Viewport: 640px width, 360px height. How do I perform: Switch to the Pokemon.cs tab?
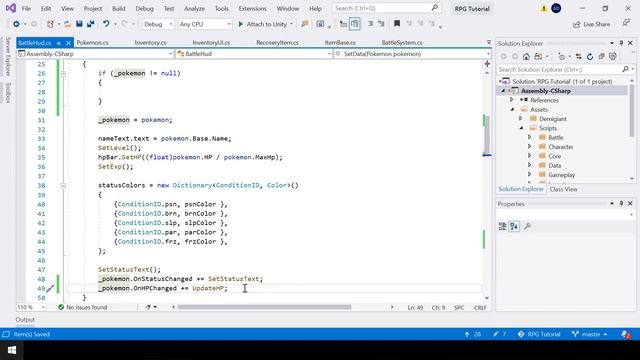pyautogui.click(x=93, y=42)
